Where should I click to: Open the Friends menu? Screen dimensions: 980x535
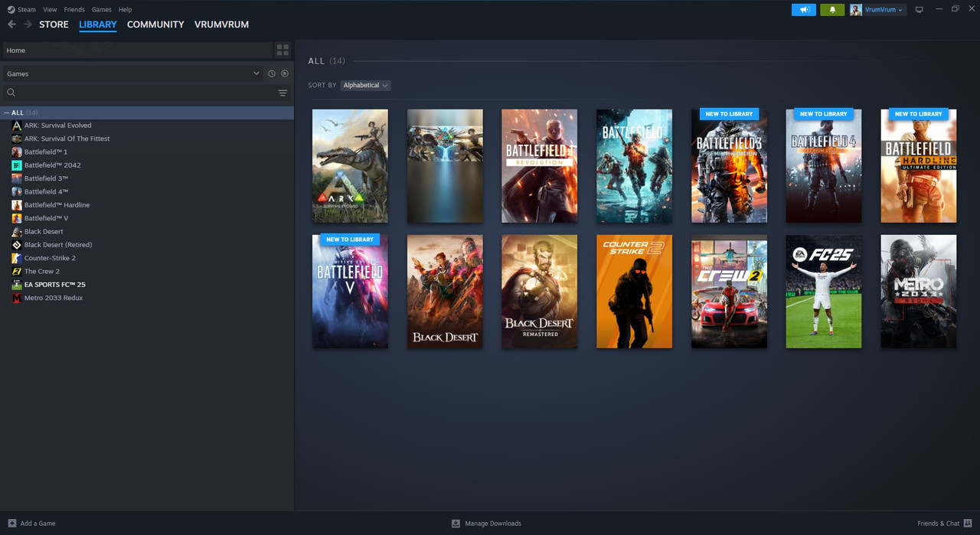pos(74,10)
